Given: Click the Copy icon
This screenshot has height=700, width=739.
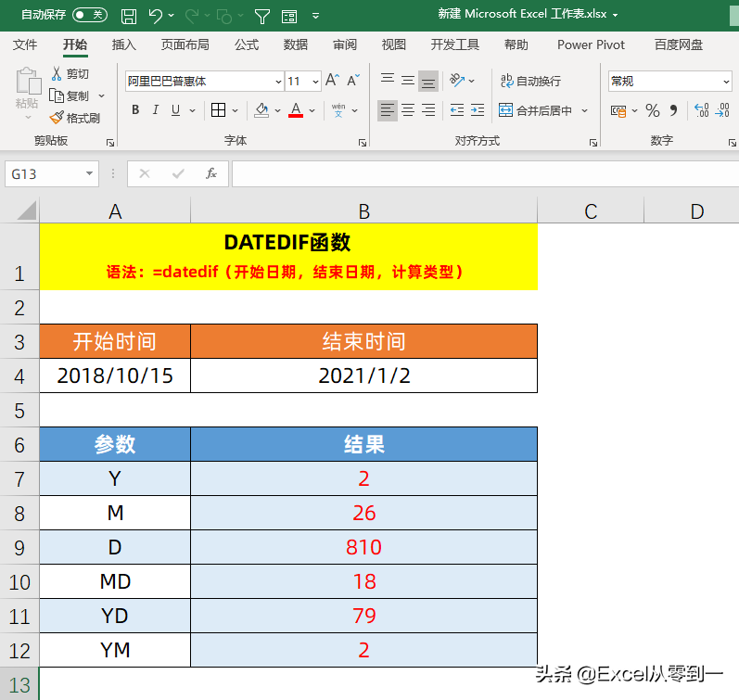Looking at the screenshot, I should click(x=57, y=95).
